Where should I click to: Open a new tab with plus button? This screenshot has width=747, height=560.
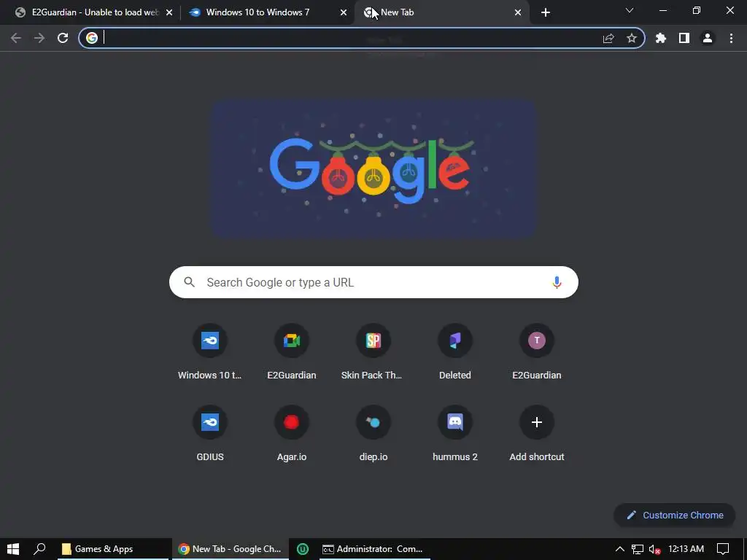click(x=546, y=12)
